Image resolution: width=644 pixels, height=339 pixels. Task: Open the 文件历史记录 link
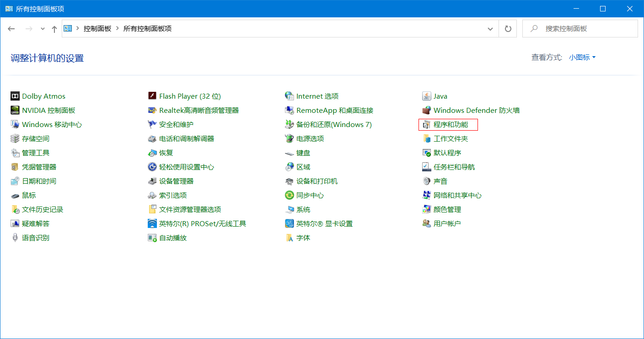click(43, 209)
